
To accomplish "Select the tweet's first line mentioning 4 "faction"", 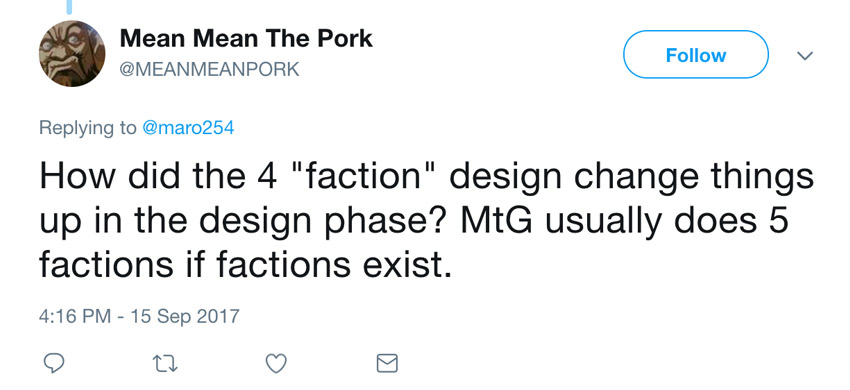I will pos(426,178).
